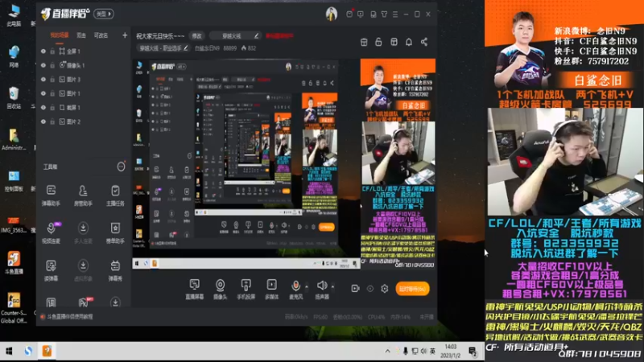Viewport: 644px width, 362px height.
Task: Hide the 图片 1 source
Action: pos(43,93)
